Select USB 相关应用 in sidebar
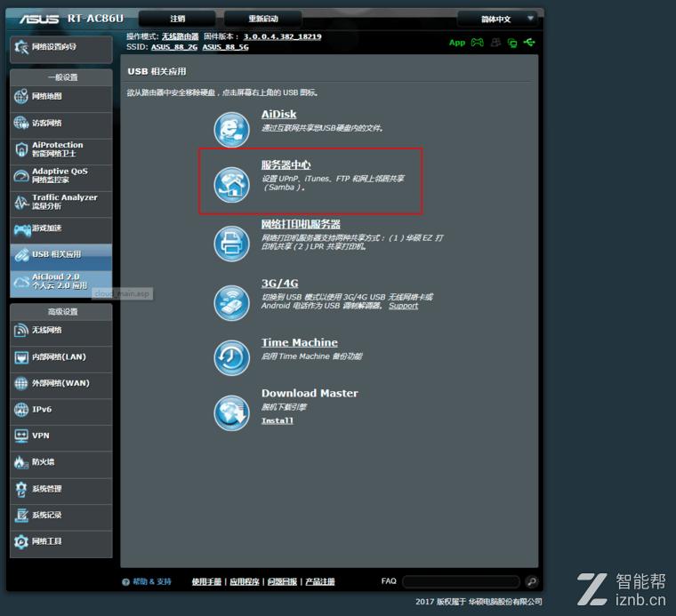The height and width of the screenshot is (616, 676). click(x=60, y=255)
